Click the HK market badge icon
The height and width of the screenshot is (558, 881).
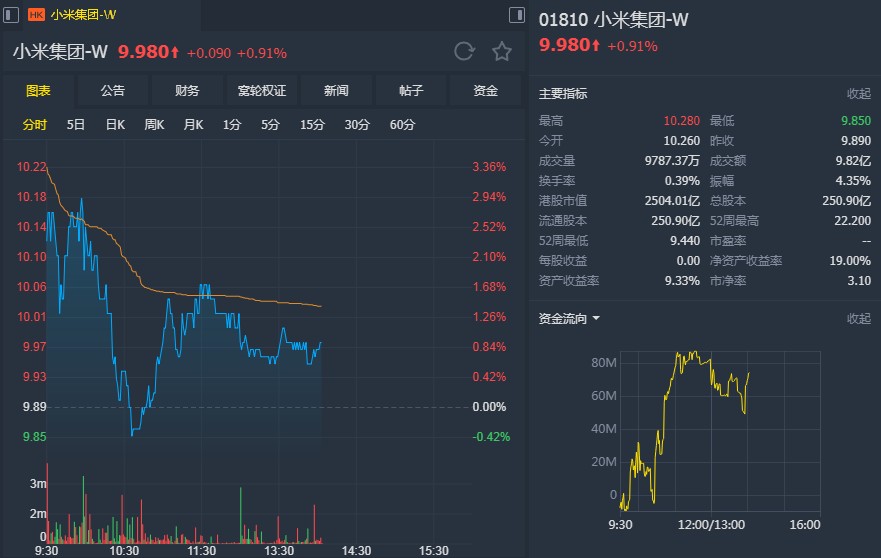tap(36, 15)
